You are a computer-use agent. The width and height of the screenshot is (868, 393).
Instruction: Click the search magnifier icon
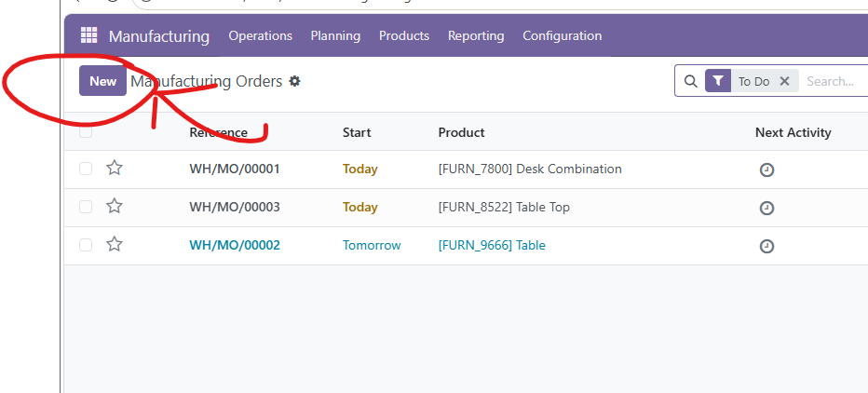pos(690,81)
